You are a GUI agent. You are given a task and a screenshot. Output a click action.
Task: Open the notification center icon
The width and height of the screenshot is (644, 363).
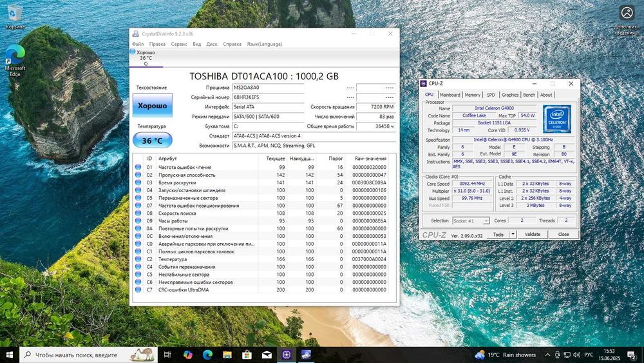point(632,355)
